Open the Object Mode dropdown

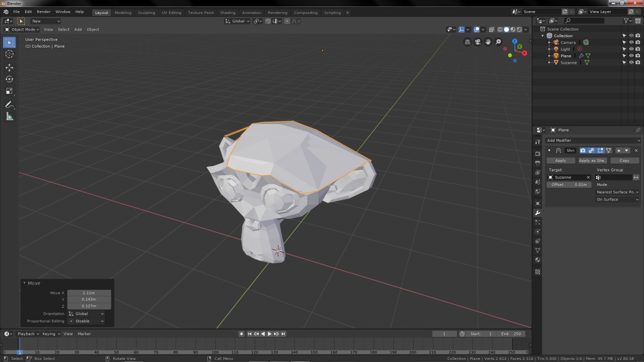22,29
